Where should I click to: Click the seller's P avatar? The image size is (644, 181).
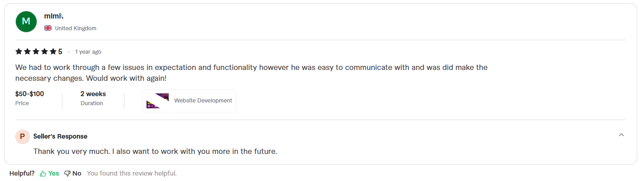22,136
